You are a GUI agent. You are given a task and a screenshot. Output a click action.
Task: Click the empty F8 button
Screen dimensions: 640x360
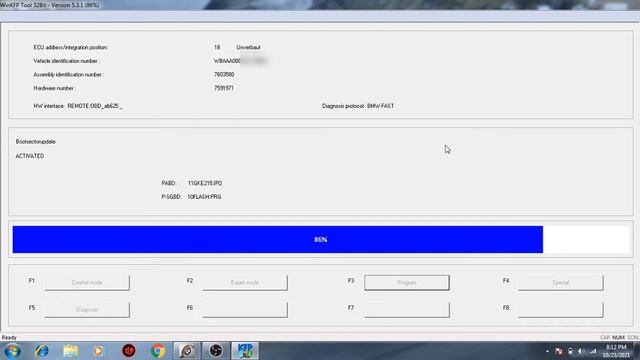[560, 310]
